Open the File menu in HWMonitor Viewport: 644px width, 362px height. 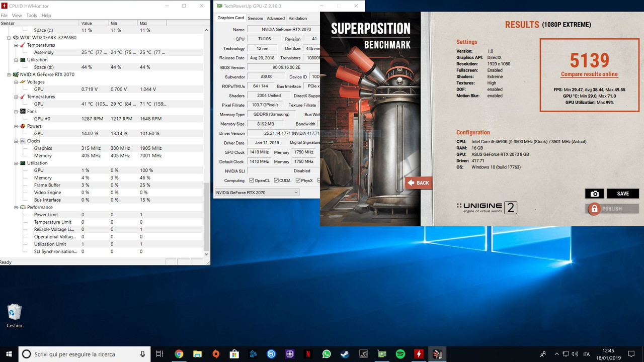[x=4, y=16]
